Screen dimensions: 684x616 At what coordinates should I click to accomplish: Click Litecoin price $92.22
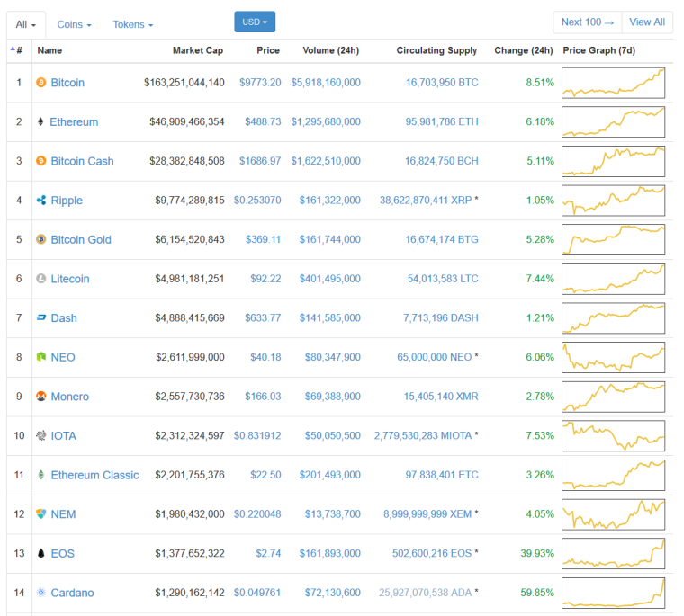(265, 279)
